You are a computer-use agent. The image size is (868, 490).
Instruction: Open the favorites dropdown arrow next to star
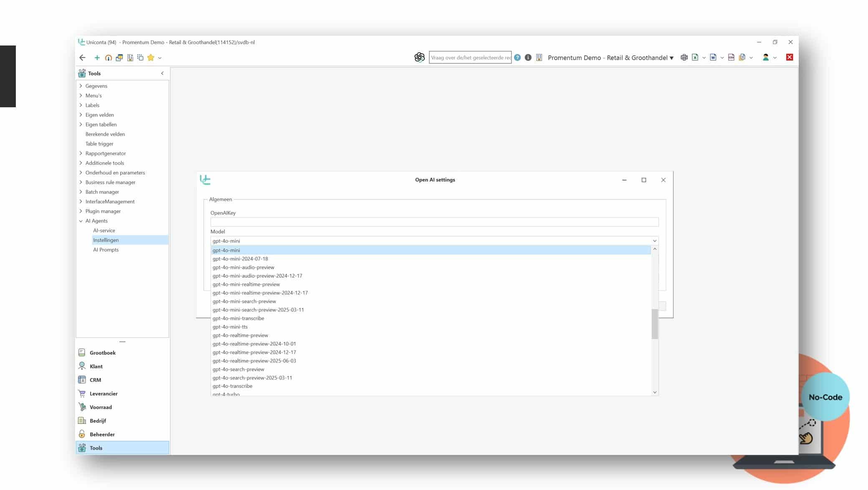pos(160,58)
